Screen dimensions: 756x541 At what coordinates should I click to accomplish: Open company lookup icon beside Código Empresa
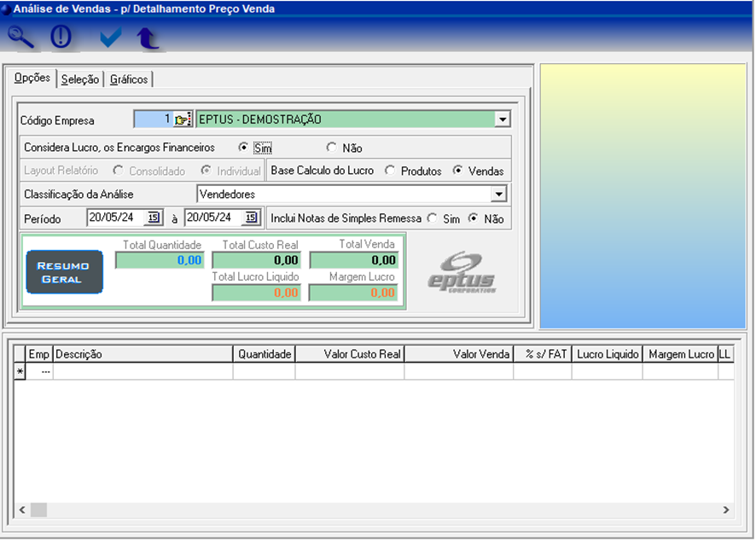coord(183,119)
